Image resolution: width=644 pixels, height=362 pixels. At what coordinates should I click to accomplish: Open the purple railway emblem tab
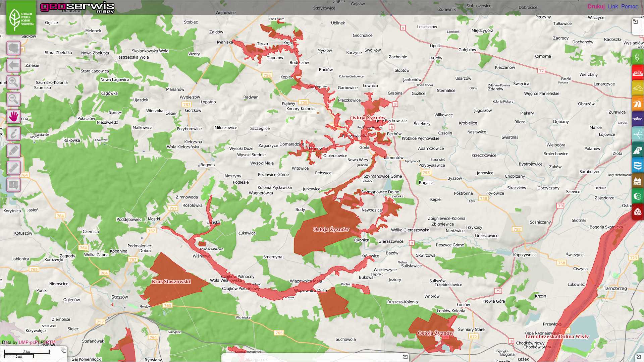point(638,119)
